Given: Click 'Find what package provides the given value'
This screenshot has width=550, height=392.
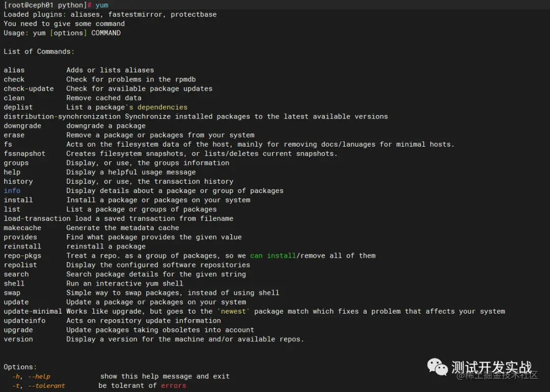Looking at the screenshot, I should click(x=154, y=237).
